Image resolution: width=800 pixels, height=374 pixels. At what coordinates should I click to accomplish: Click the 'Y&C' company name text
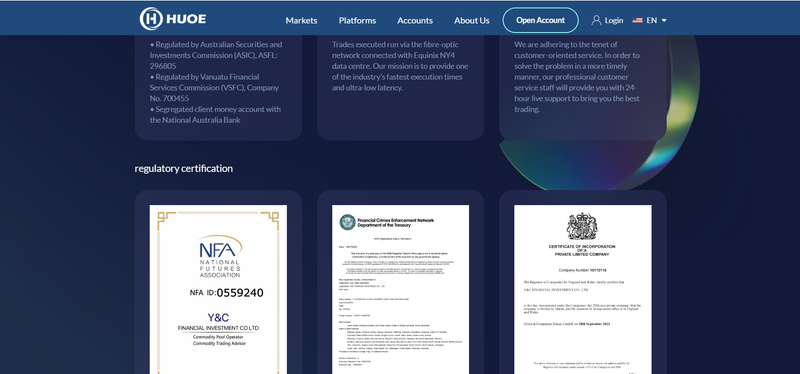click(218, 317)
